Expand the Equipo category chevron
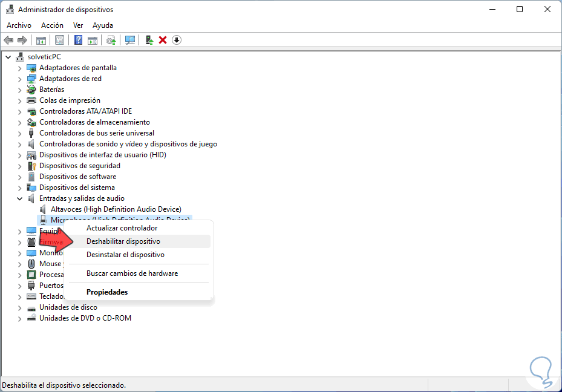This screenshot has height=392, width=562. coord(20,232)
